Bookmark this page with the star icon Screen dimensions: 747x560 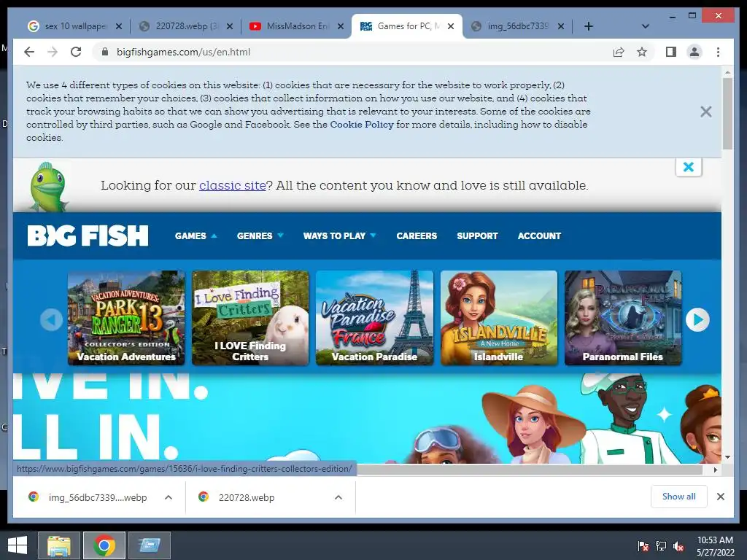pos(642,52)
